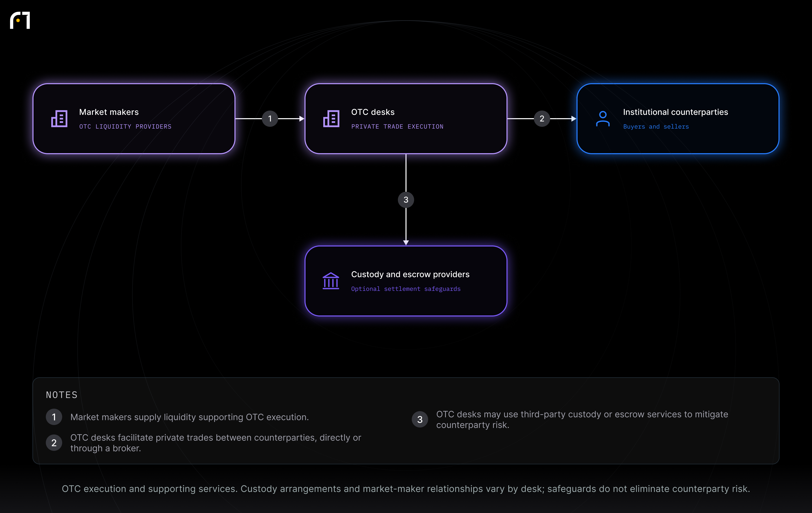Click 'Custody and escrow providers' title
This screenshot has height=513, width=812.
point(410,274)
